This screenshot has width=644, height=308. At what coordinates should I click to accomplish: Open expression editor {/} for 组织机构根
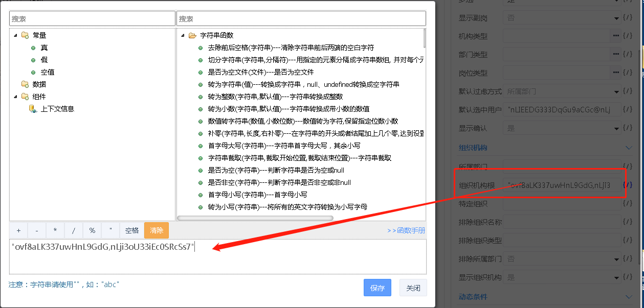pos(628,185)
